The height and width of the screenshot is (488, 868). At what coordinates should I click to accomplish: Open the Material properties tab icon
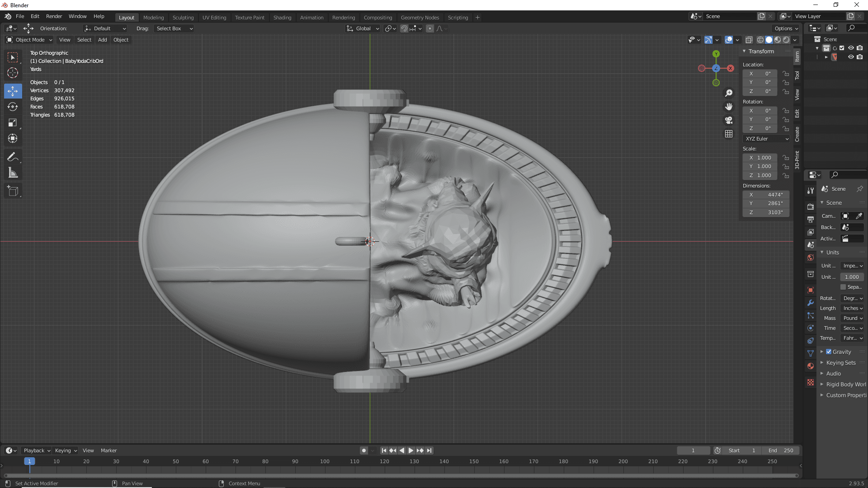(811, 366)
